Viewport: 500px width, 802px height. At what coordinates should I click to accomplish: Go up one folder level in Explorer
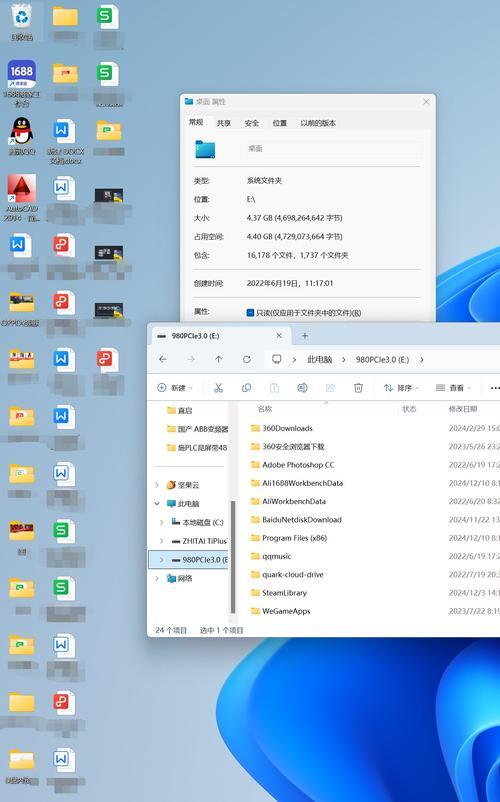[x=219, y=360]
